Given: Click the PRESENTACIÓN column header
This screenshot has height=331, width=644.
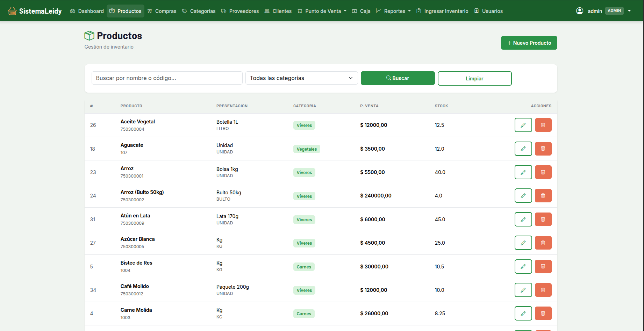Looking at the screenshot, I should tap(232, 106).
